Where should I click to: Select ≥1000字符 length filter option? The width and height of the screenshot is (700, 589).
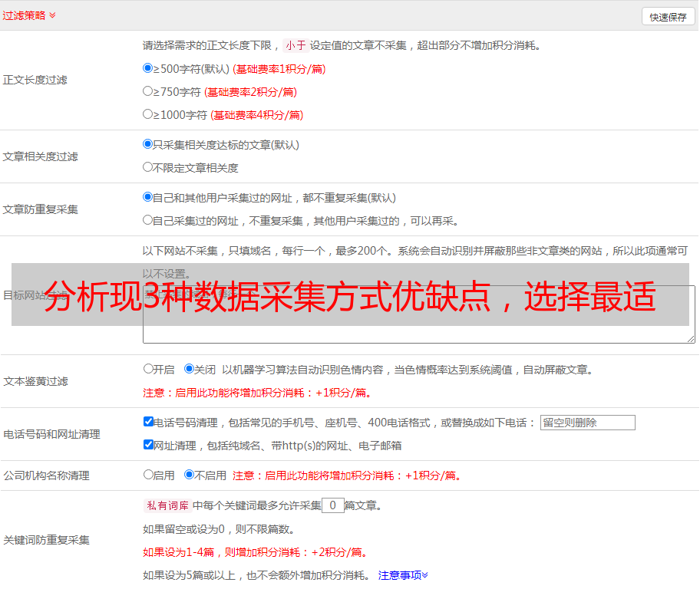pyautogui.click(x=148, y=114)
